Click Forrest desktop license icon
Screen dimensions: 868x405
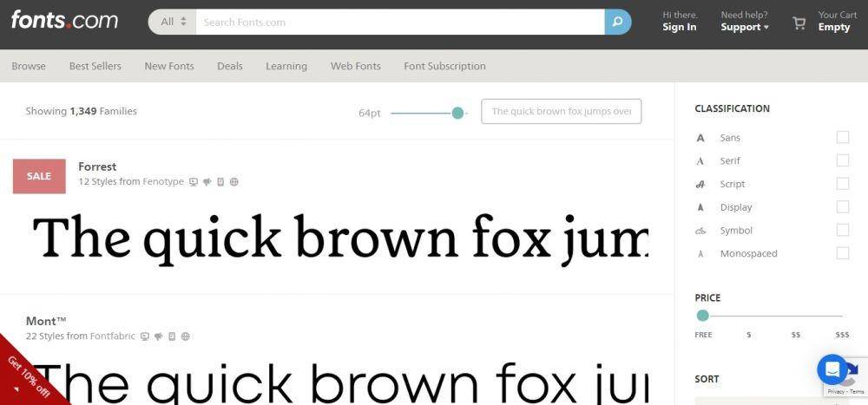coord(194,181)
